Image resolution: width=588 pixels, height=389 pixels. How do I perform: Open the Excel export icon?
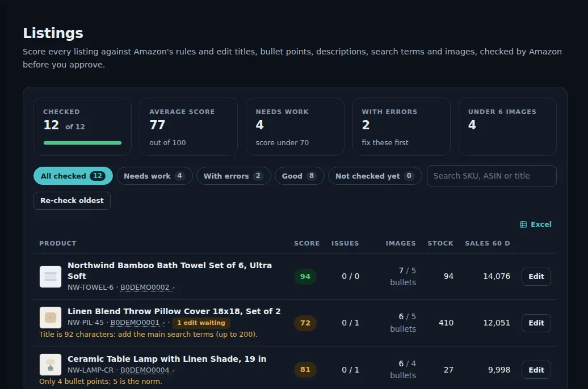(523, 225)
